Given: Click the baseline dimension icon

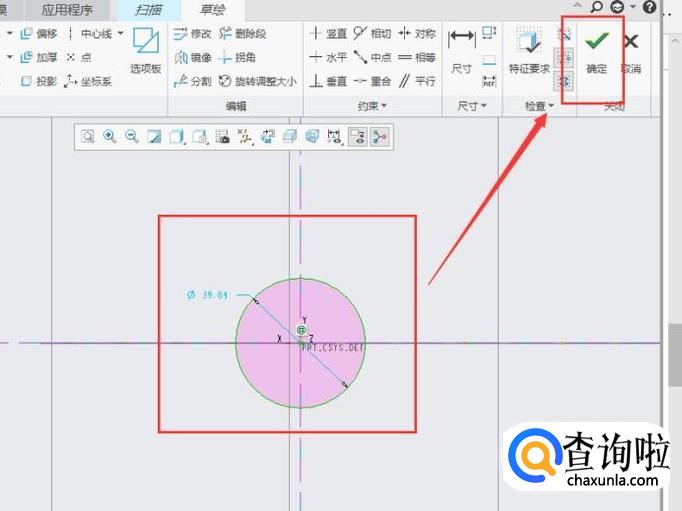Looking at the screenshot, I should [x=489, y=60].
